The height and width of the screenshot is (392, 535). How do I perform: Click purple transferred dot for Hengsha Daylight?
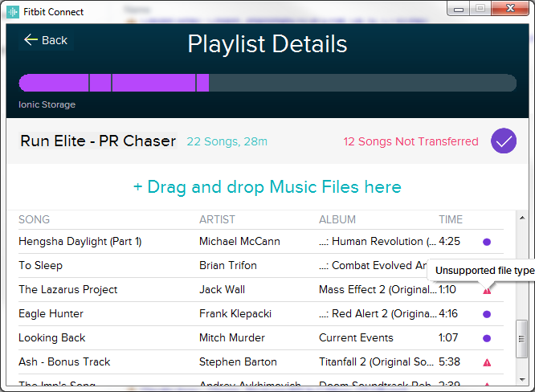point(487,242)
